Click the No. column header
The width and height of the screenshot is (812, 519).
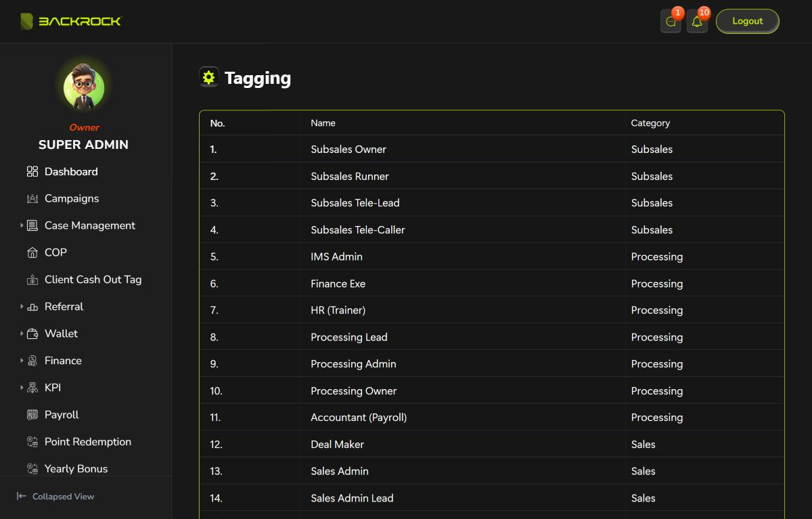click(x=217, y=123)
